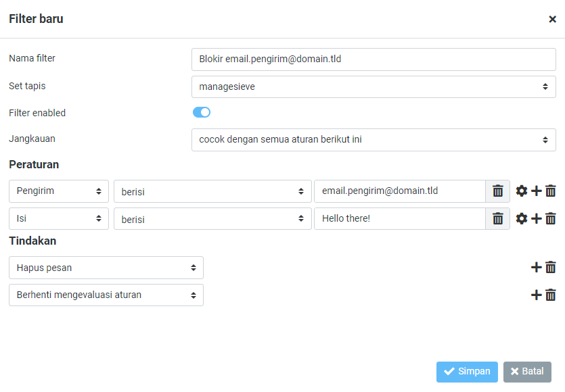Add a new rule below the Isi row
This screenshot has height=392, width=565.
click(x=535, y=218)
